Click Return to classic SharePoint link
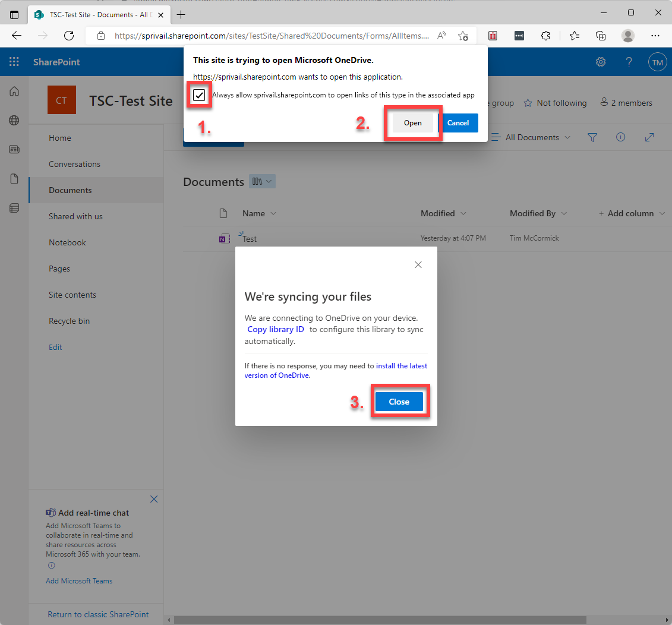Screen dimensions: 672x625 point(98,614)
